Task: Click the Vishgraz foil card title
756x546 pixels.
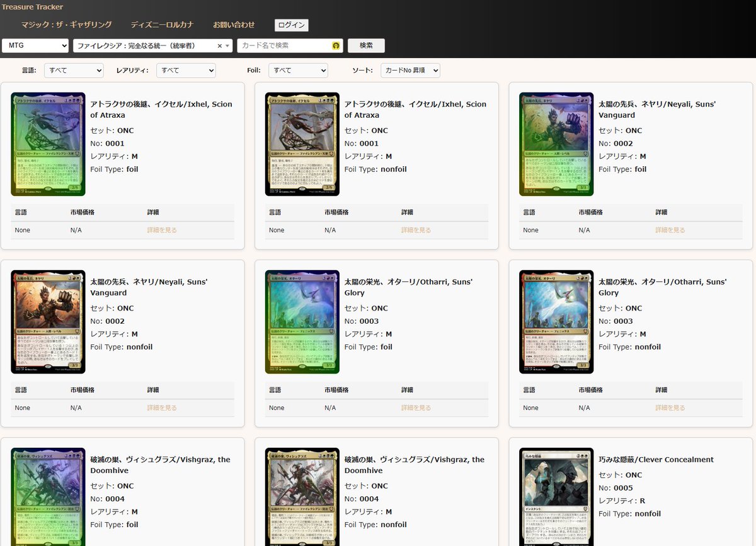Action: click(x=160, y=465)
